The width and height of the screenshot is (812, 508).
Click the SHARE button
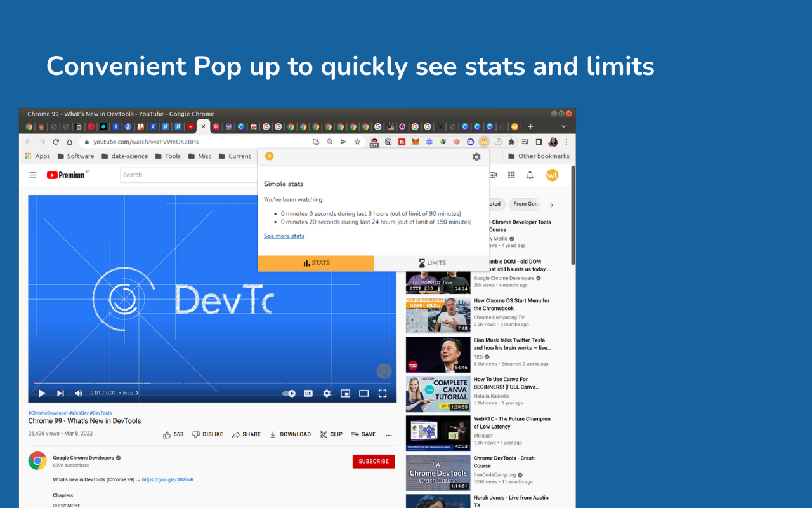tap(246, 435)
